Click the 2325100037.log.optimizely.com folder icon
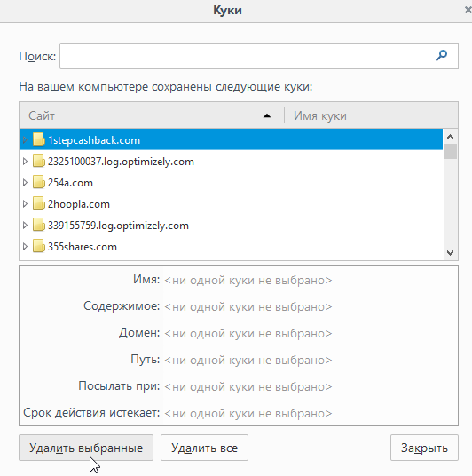Image resolution: width=472 pixels, height=476 pixels. tap(39, 161)
